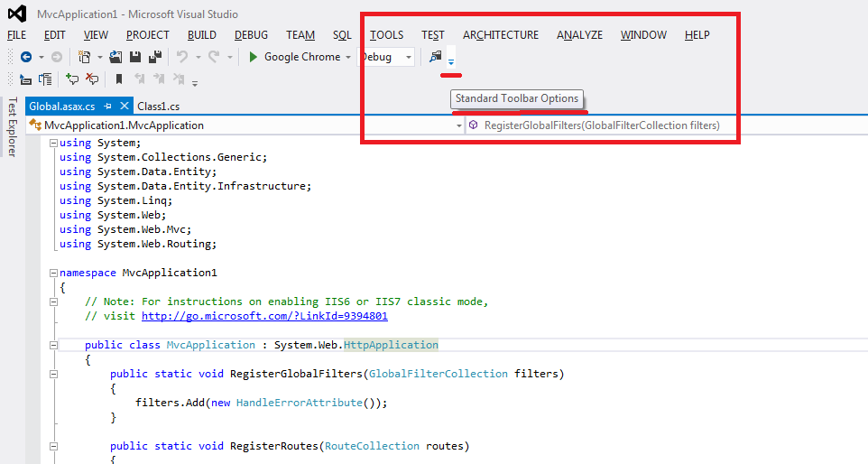Open the TOOLS menu
The image size is (868, 464).
pos(387,35)
